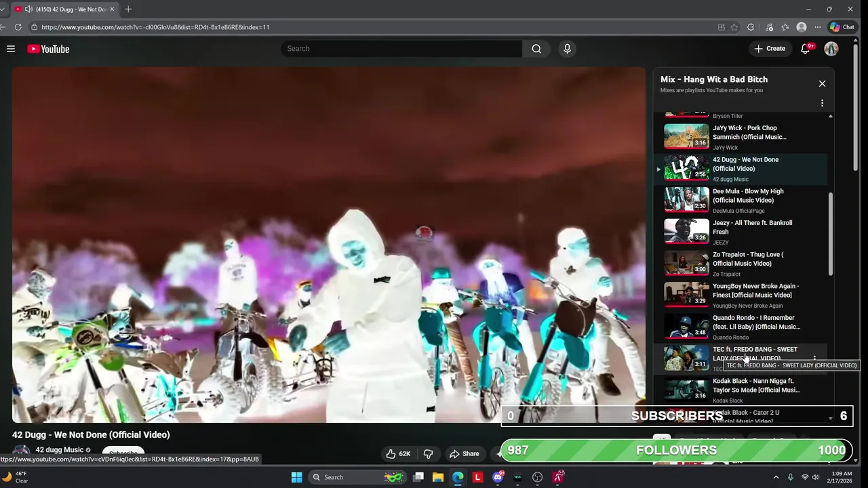Open volume control in system tray

(x=815, y=477)
